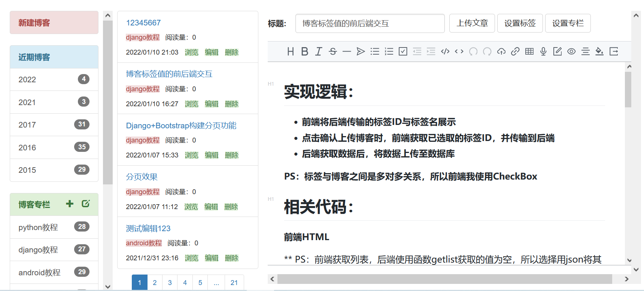Export the article using export icon
The height and width of the screenshot is (291, 644).
[614, 52]
